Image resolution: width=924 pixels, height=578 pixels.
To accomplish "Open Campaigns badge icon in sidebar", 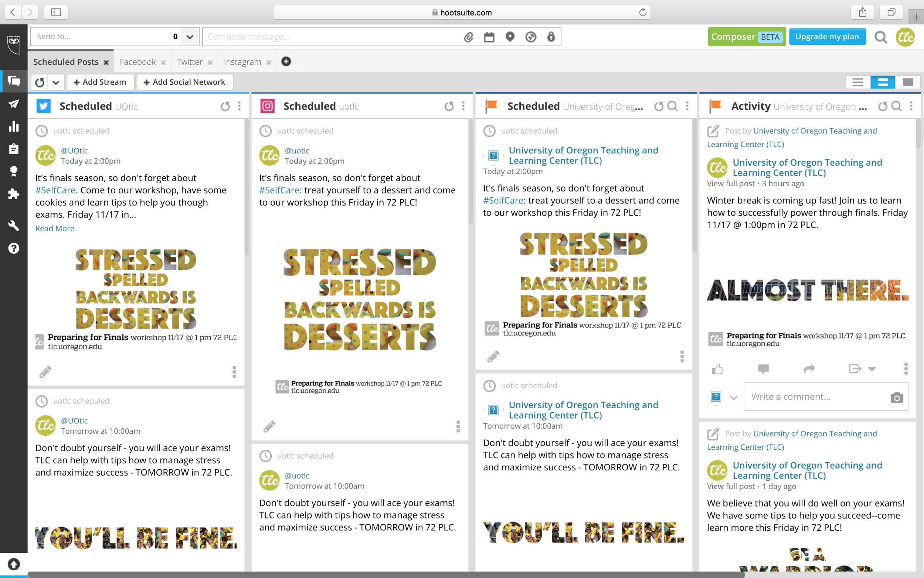I will [x=14, y=171].
